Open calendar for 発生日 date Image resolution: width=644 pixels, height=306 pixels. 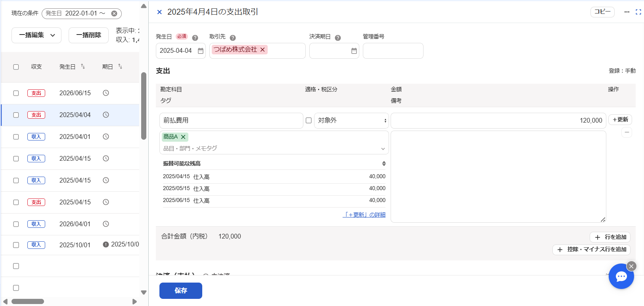[x=201, y=51]
